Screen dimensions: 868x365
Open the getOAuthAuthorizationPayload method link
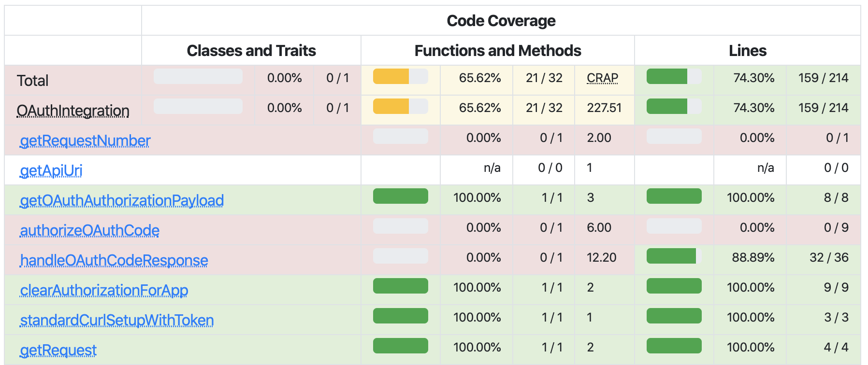(122, 200)
